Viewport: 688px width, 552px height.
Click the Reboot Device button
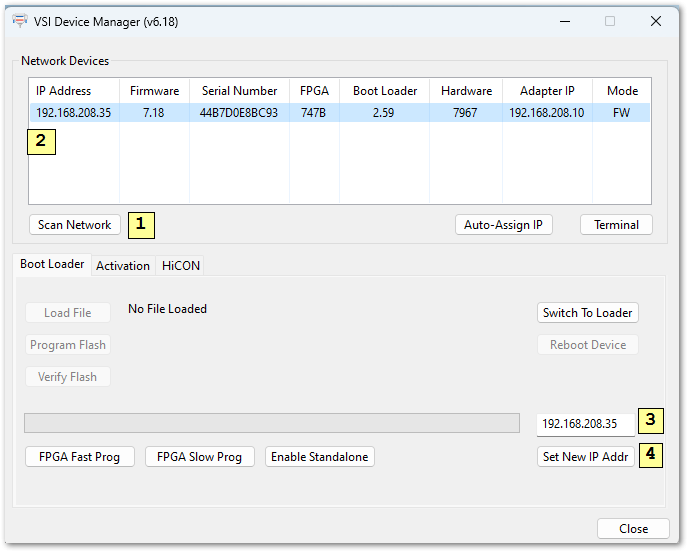coord(588,345)
